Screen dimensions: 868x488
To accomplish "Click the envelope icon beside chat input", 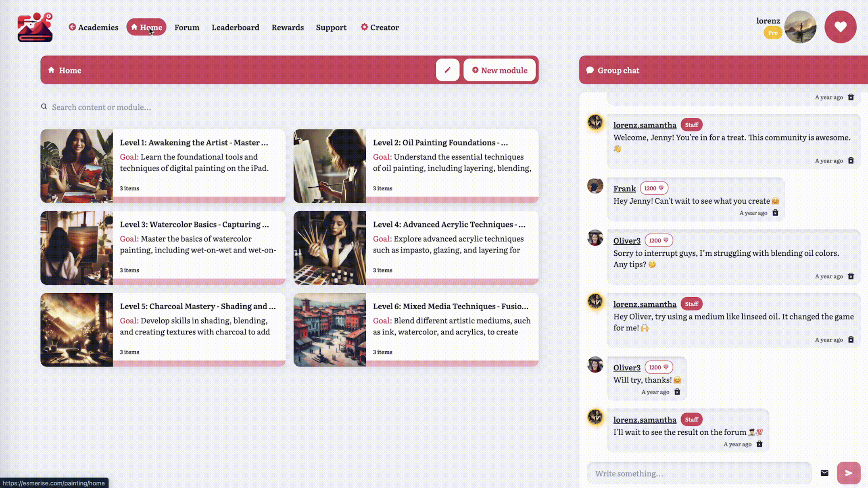I will pos(824,473).
